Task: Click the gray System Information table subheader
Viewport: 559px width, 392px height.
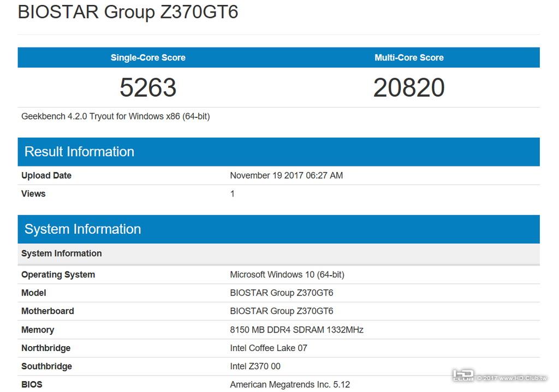Action: tap(279, 254)
